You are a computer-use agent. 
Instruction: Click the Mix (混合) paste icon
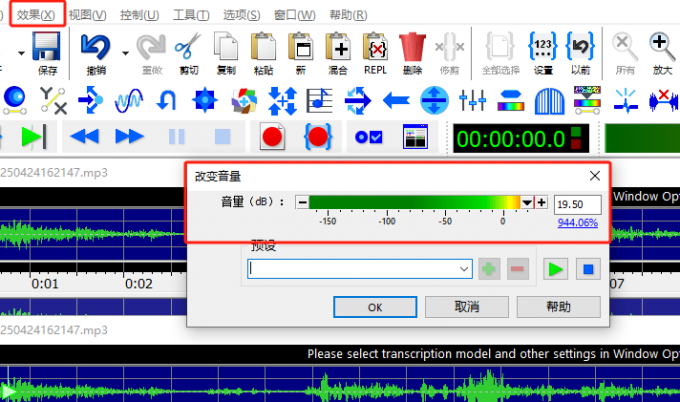click(338, 47)
